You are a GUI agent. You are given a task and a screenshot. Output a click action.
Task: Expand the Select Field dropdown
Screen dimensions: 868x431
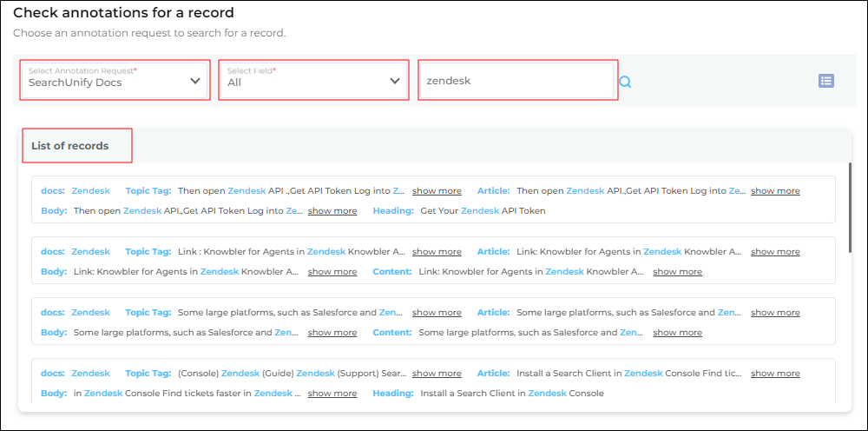[313, 81]
